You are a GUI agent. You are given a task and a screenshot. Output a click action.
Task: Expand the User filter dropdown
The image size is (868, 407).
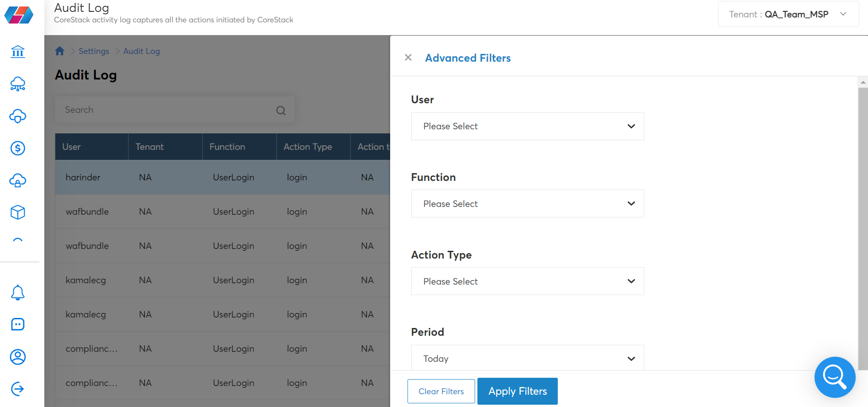click(x=527, y=126)
